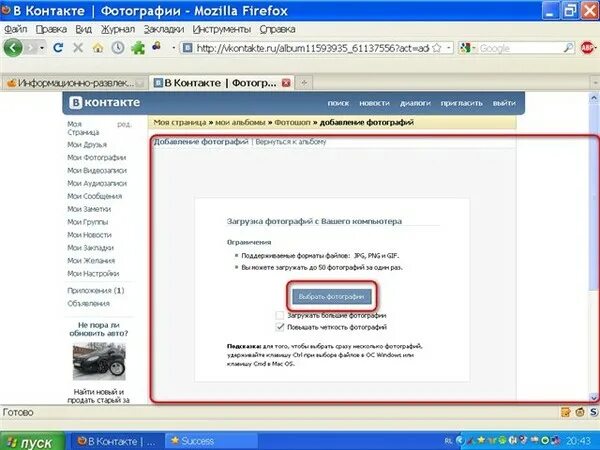Image resolution: width=600 pixels, height=450 pixels.
Task: Uncheck Повышать четкость фотографий checkbox
Action: (280, 327)
